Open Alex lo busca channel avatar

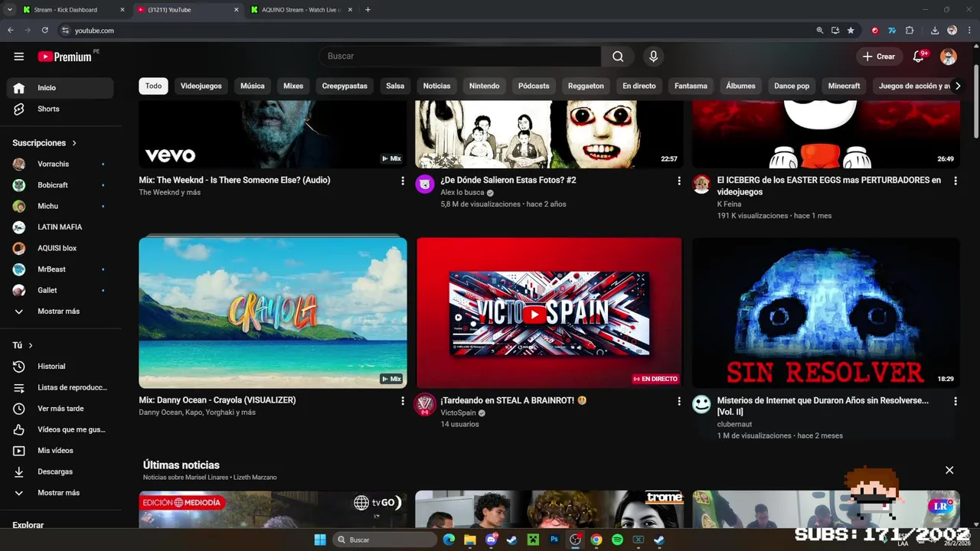(x=425, y=184)
